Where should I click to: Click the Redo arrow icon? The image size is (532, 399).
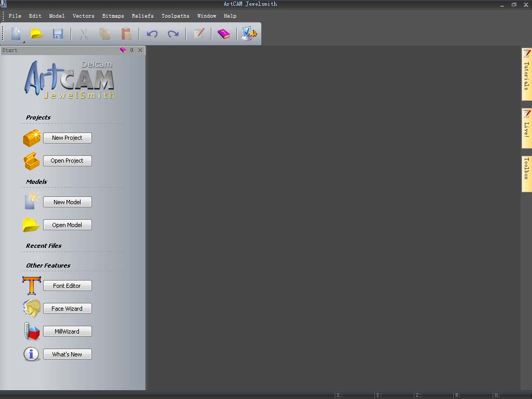tap(173, 34)
